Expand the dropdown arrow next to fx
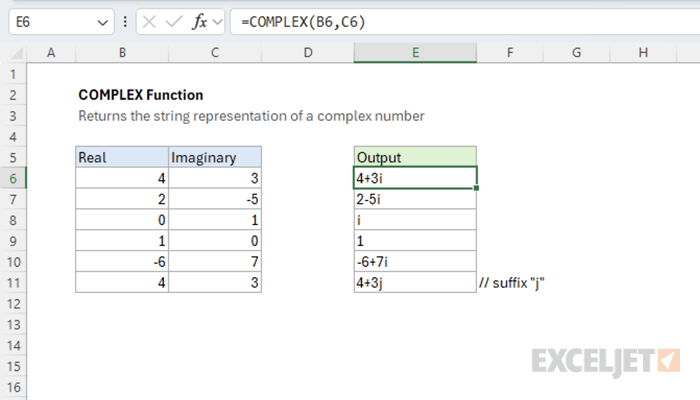The height and width of the screenshot is (400, 700). [217, 22]
